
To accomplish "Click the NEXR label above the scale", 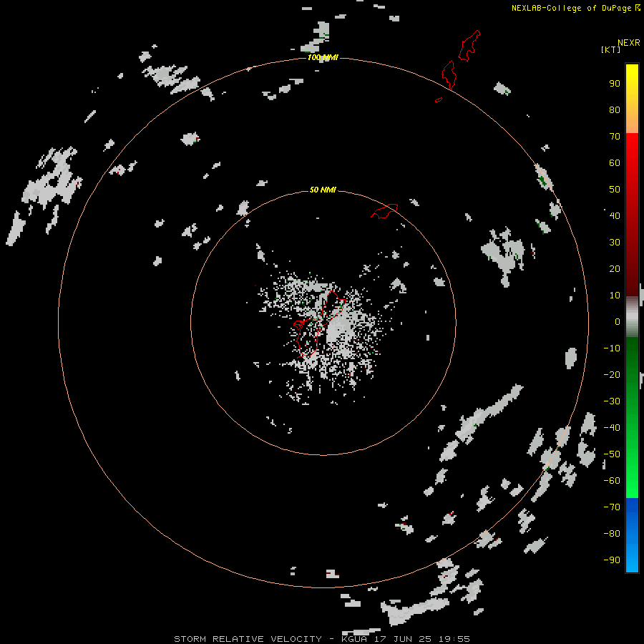I will point(629,43).
